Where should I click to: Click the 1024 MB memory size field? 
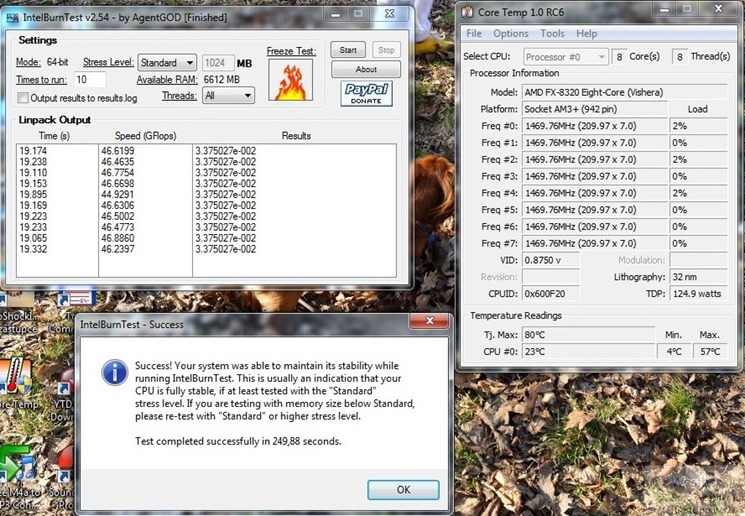218,63
